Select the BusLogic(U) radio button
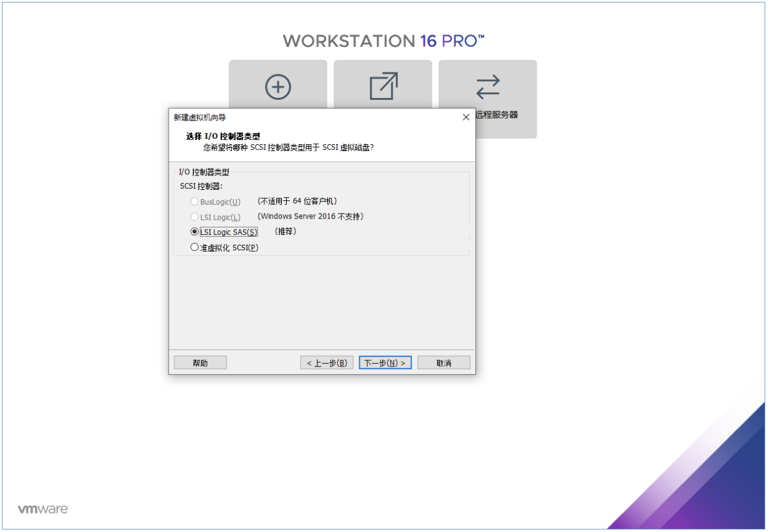The height and width of the screenshot is (532, 769). tap(195, 202)
